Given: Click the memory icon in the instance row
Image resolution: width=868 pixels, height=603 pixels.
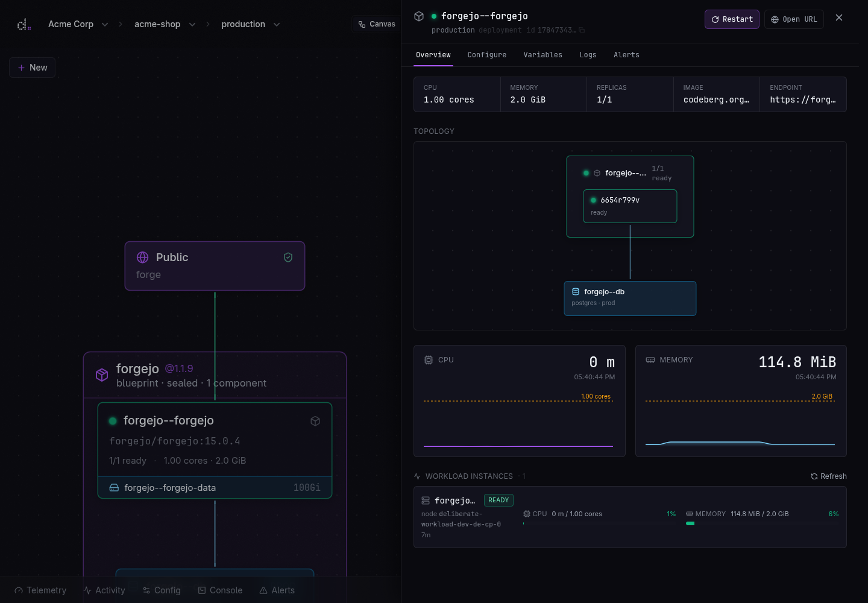Looking at the screenshot, I should (x=690, y=514).
